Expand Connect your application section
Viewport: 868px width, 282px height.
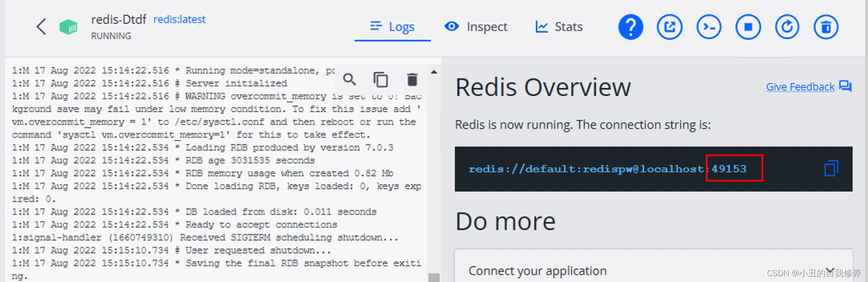click(x=654, y=270)
